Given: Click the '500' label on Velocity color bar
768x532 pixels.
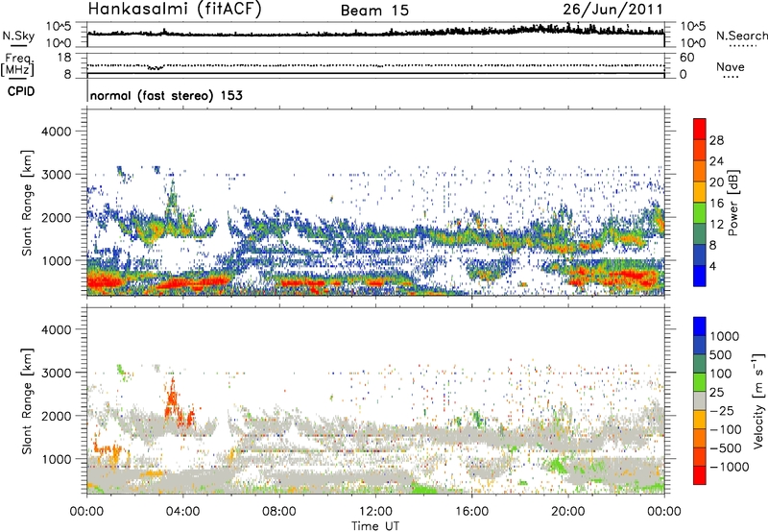Looking at the screenshot, I should point(721,355).
